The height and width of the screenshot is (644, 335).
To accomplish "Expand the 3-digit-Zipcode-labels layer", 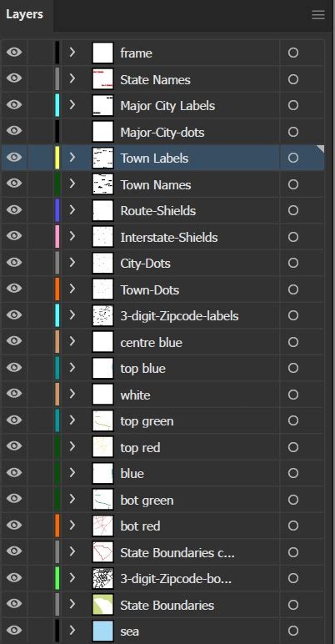I will (72, 315).
